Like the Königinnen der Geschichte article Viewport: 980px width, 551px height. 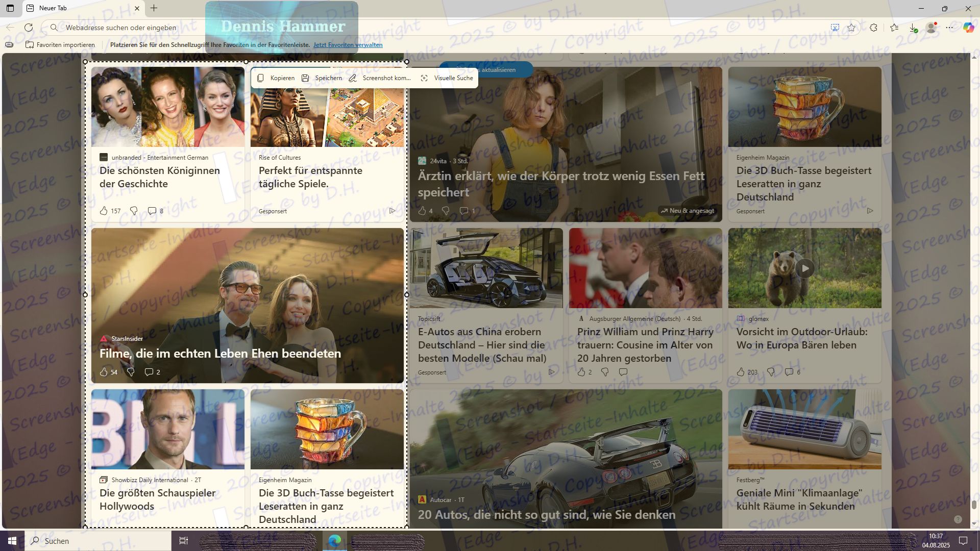pos(104,211)
